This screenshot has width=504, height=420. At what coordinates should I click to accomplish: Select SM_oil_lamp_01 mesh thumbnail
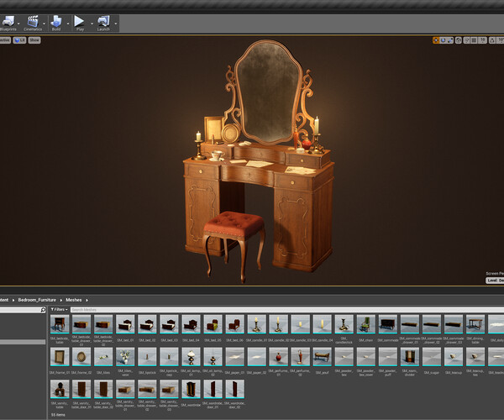(x=191, y=357)
